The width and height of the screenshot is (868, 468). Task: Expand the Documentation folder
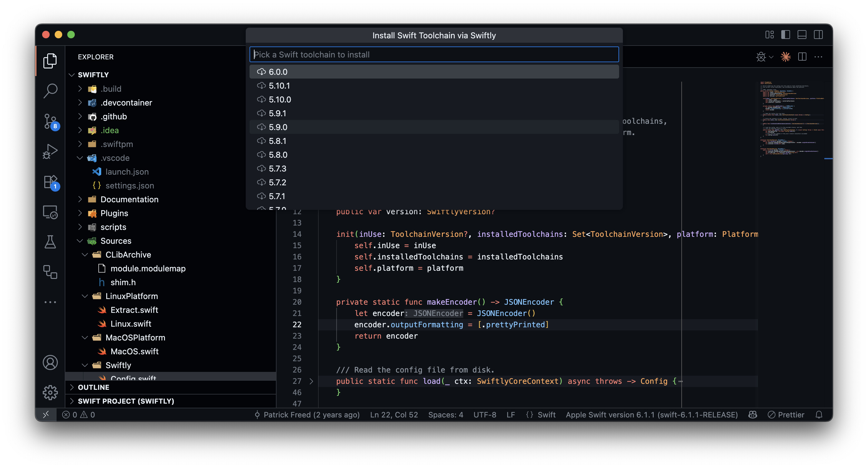[129, 199]
